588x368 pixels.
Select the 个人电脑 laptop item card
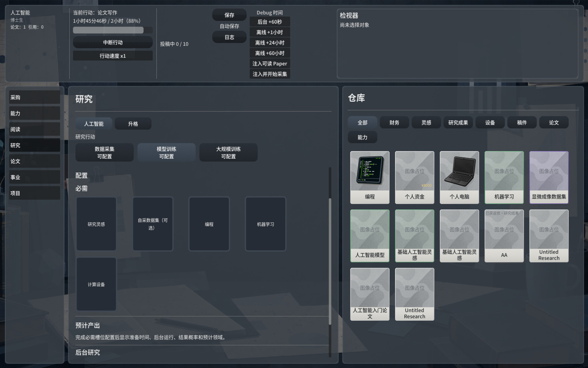point(459,177)
